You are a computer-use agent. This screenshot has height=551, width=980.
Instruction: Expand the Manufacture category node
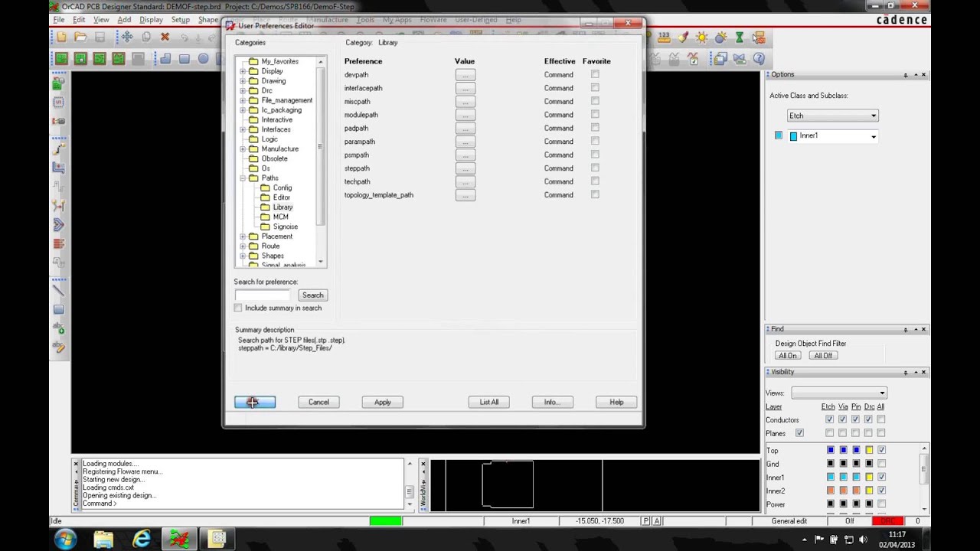coord(243,148)
